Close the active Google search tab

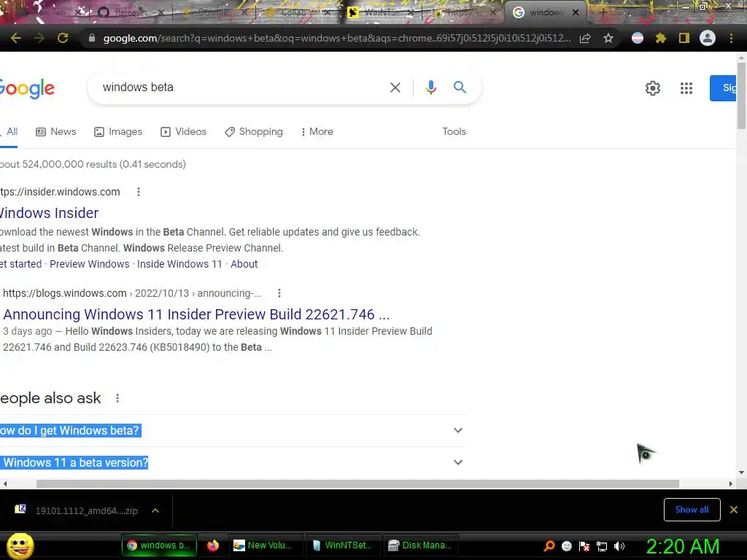(x=576, y=12)
